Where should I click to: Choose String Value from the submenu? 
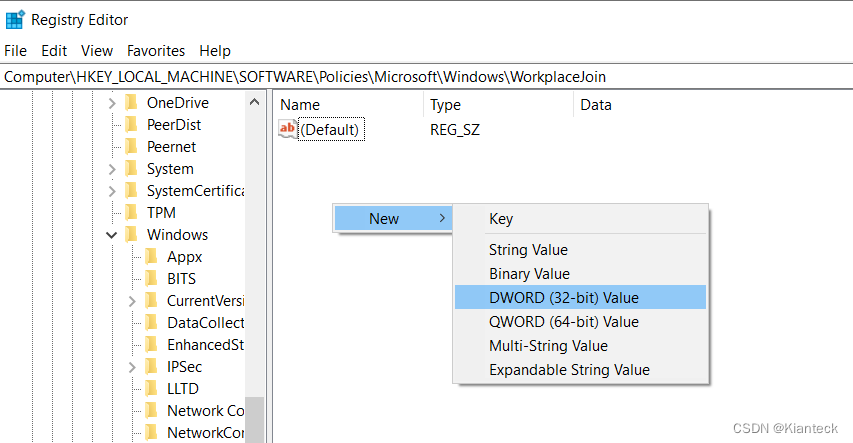(580, 250)
